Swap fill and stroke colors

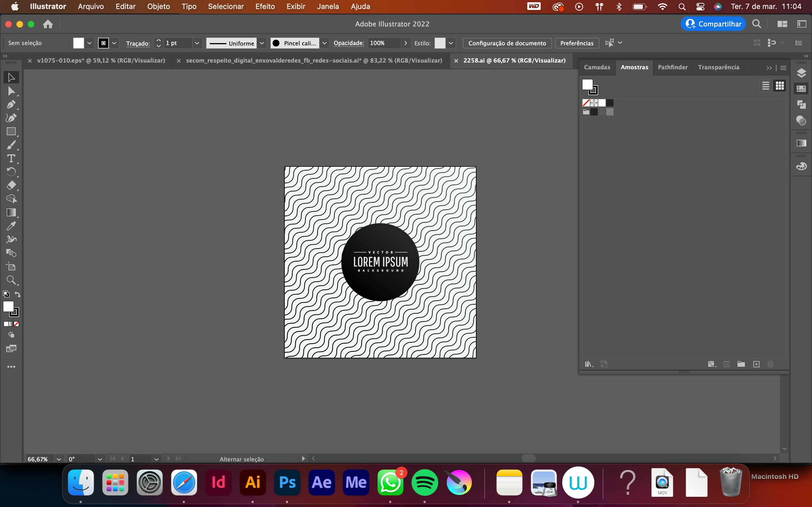tap(17, 294)
